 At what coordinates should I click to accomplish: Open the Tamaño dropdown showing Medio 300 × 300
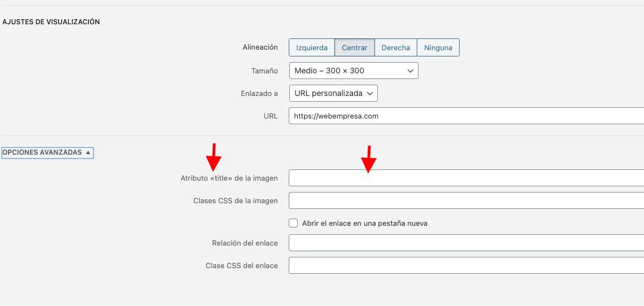coord(354,71)
